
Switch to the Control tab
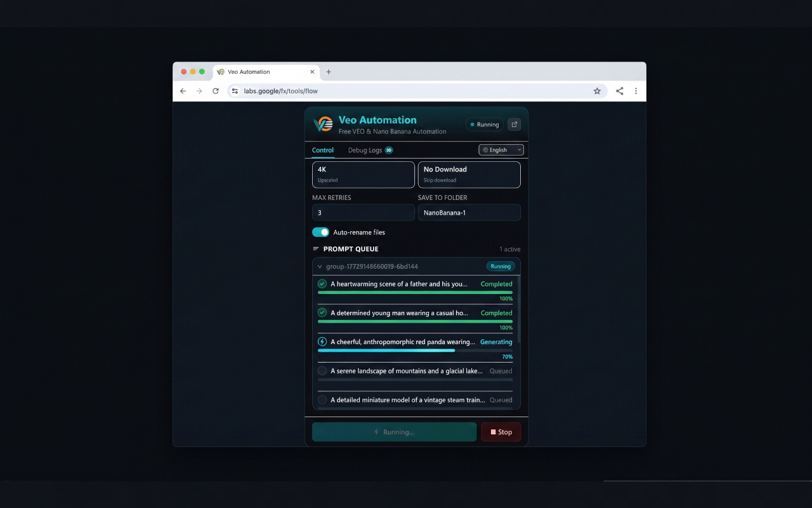(x=323, y=150)
